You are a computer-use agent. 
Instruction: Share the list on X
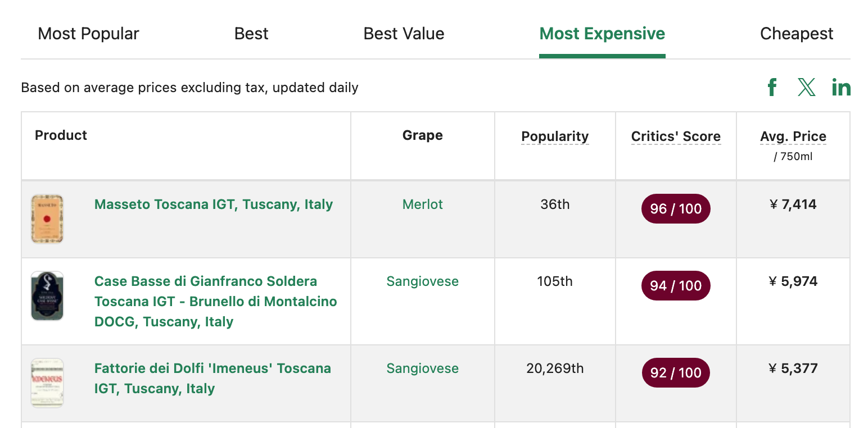(x=807, y=88)
